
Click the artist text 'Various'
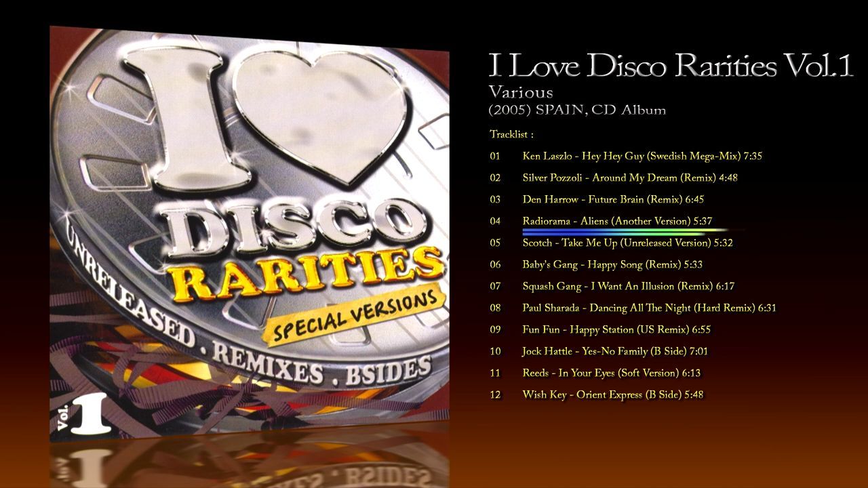coord(521,92)
